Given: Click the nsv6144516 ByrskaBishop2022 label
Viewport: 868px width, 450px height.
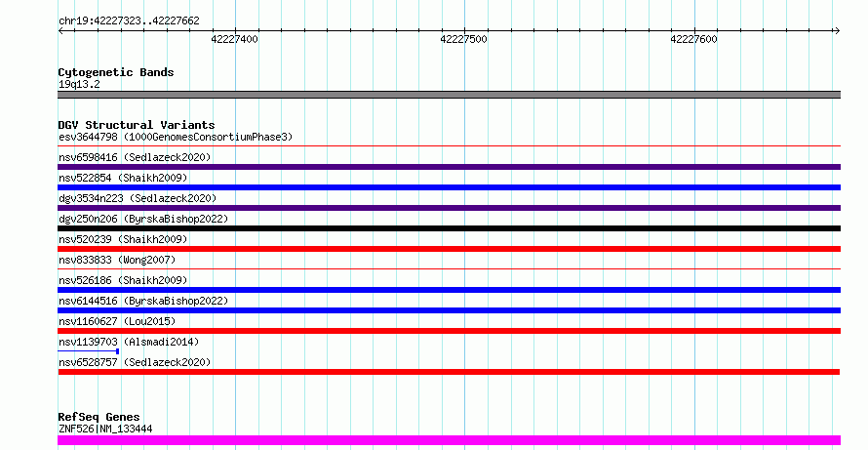Looking at the screenshot, I should coord(143,301).
